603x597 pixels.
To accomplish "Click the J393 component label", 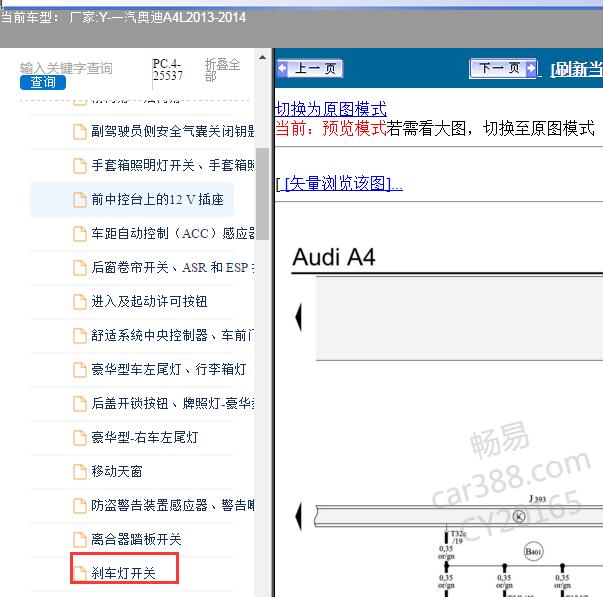I will (x=537, y=499).
